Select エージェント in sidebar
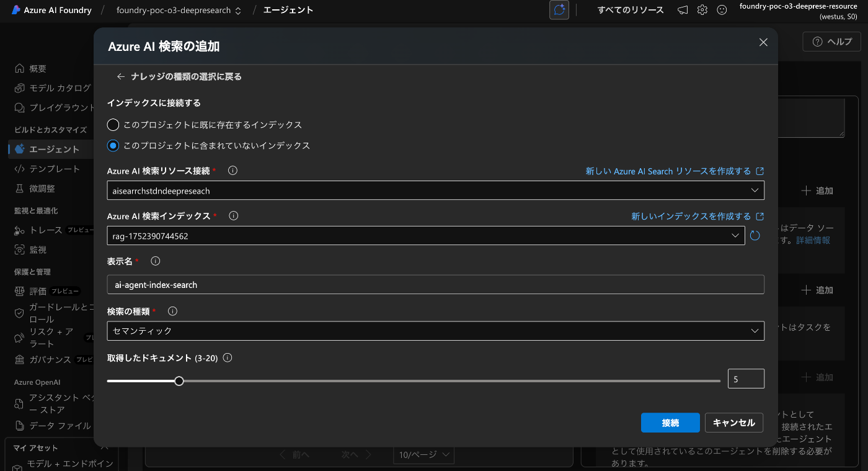868x471 pixels. [x=50, y=149]
